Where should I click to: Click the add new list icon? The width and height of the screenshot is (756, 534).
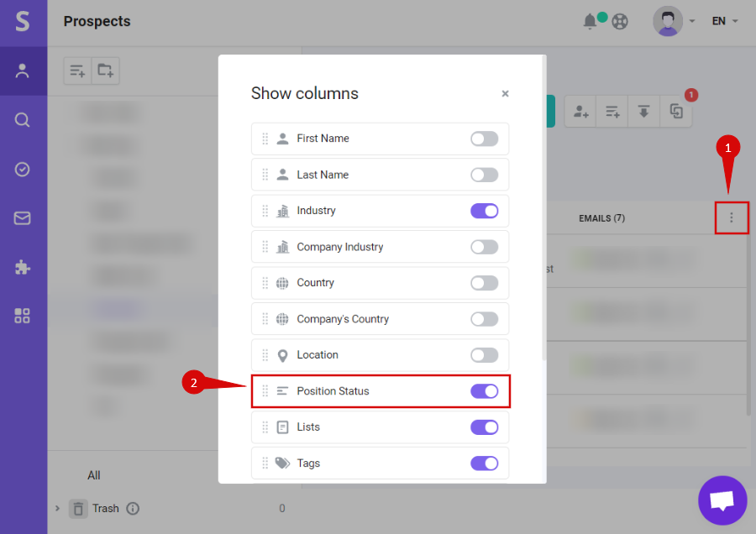point(77,71)
